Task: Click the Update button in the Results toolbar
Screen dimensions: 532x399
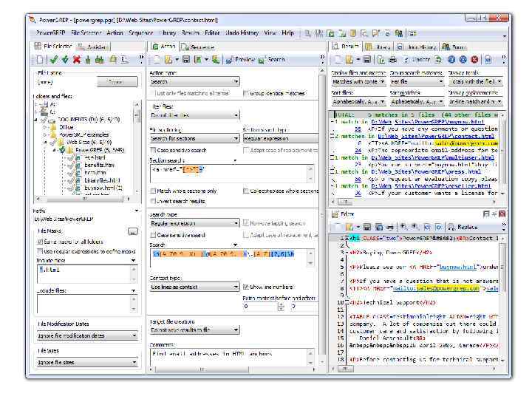Action: [x=417, y=60]
